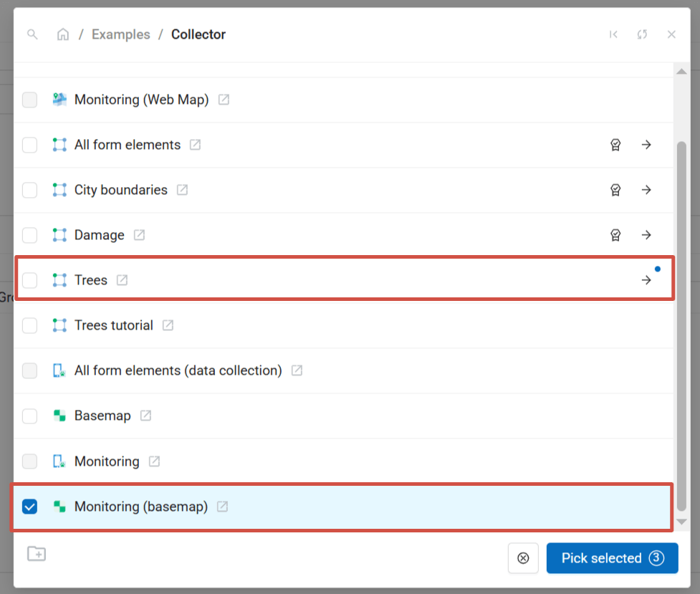Navigate into All form elements arrow
Viewport: 700px width, 594px height.
[x=646, y=145]
